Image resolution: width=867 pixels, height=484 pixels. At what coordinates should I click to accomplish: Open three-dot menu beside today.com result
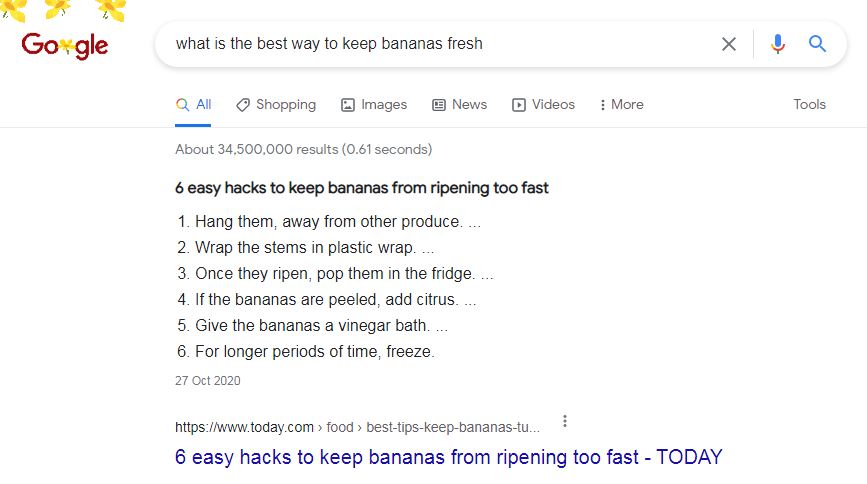565,421
